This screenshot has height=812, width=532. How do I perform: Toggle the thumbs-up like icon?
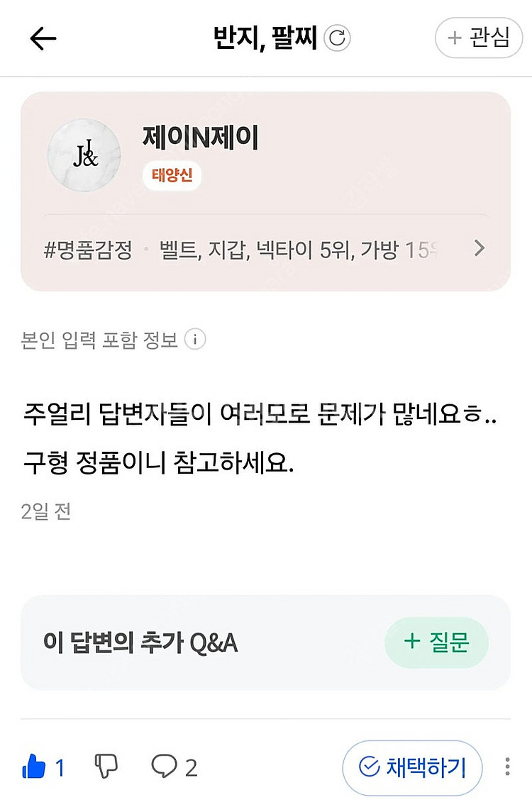pyautogui.click(x=34, y=767)
